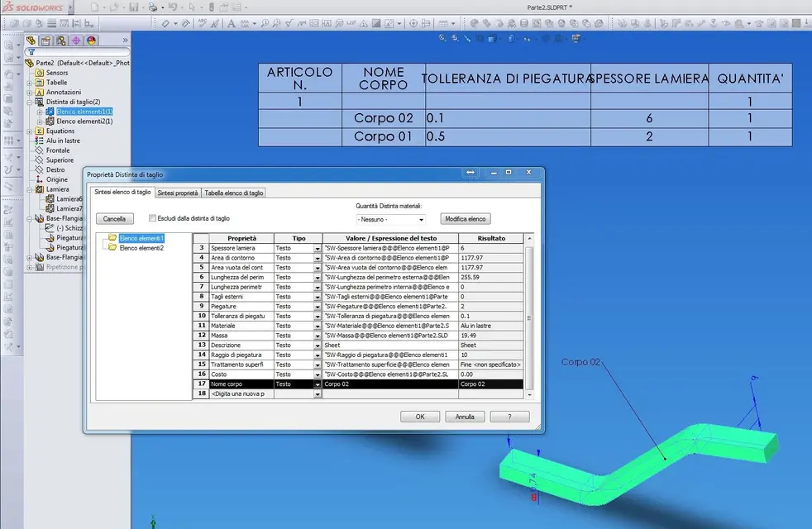Open Tipo dropdown for Spessore lamiera row

pos(318,248)
